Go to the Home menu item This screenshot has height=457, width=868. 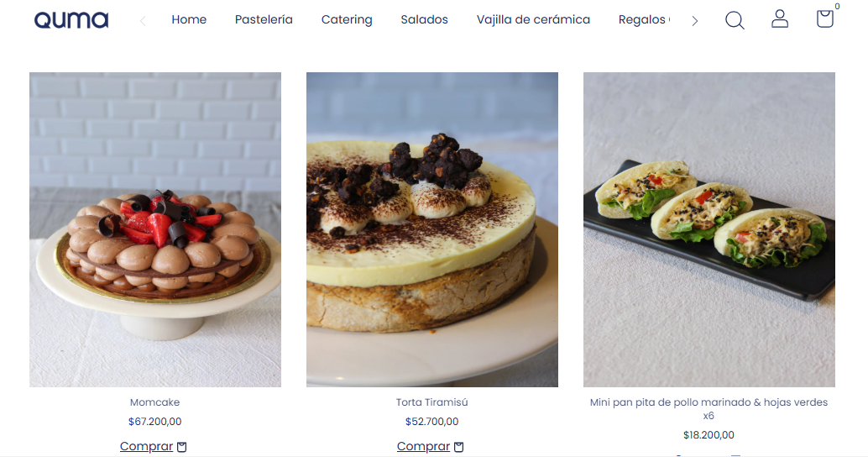(x=189, y=20)
